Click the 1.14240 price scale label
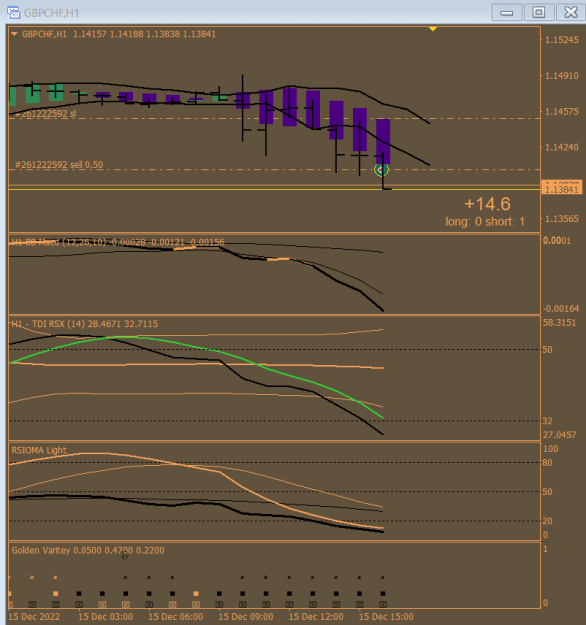 pos(562,147)
